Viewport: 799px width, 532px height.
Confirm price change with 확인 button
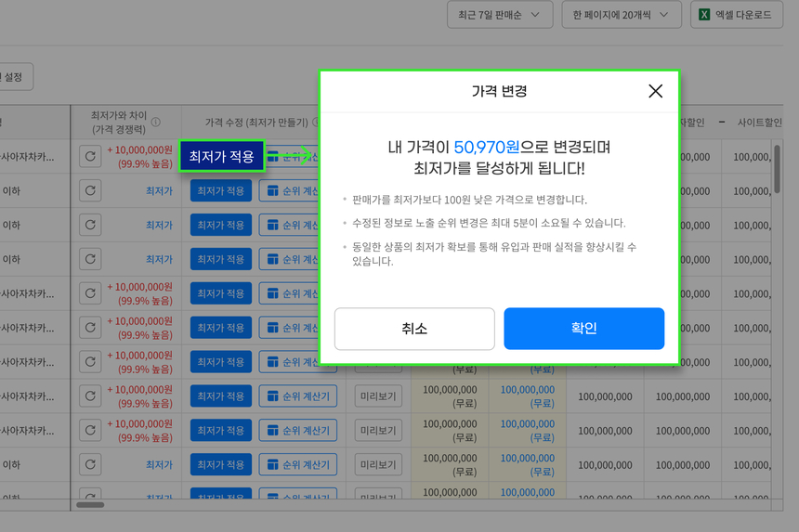pyautogui.click(x=584, y=329)
